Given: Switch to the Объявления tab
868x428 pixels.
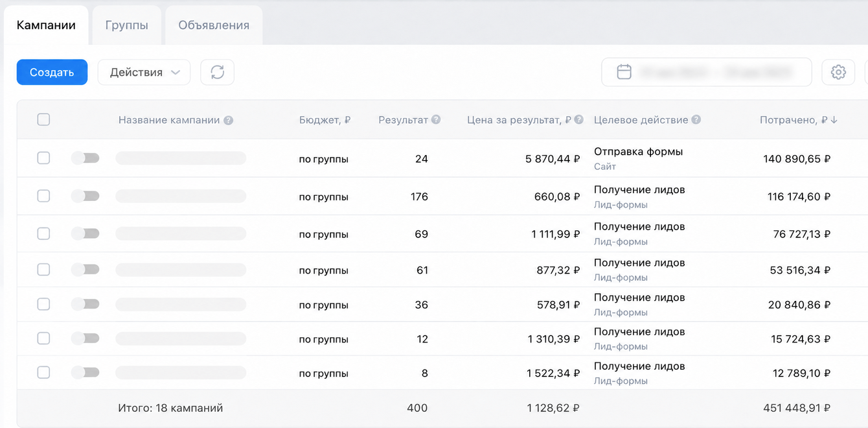Looking at the screenshot, I should 214,25.
